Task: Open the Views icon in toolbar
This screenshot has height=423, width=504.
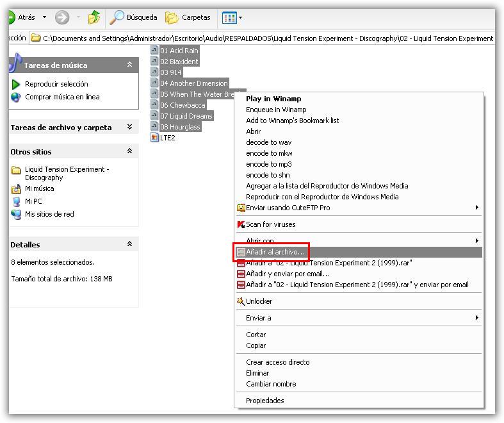Action: point(229,18)
